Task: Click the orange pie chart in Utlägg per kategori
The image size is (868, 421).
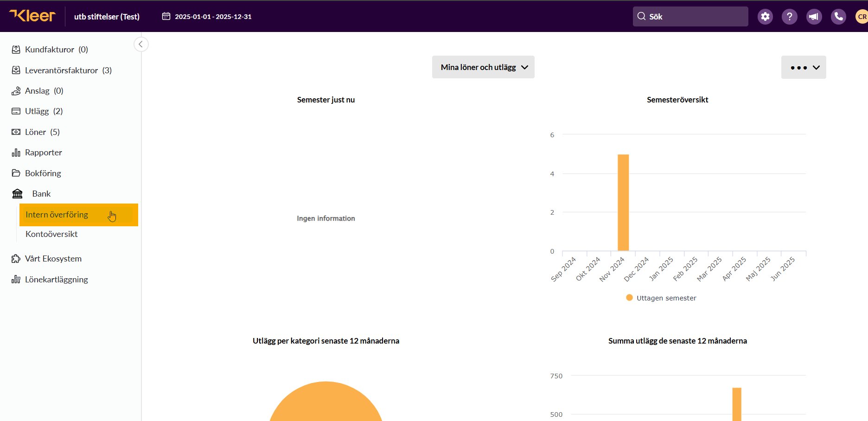Action: 326,402
